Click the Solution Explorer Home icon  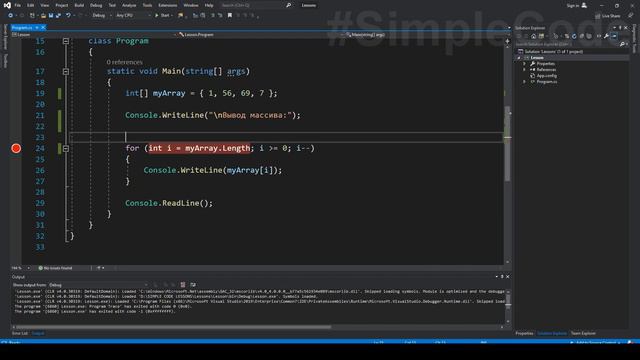tap(533, 36)
